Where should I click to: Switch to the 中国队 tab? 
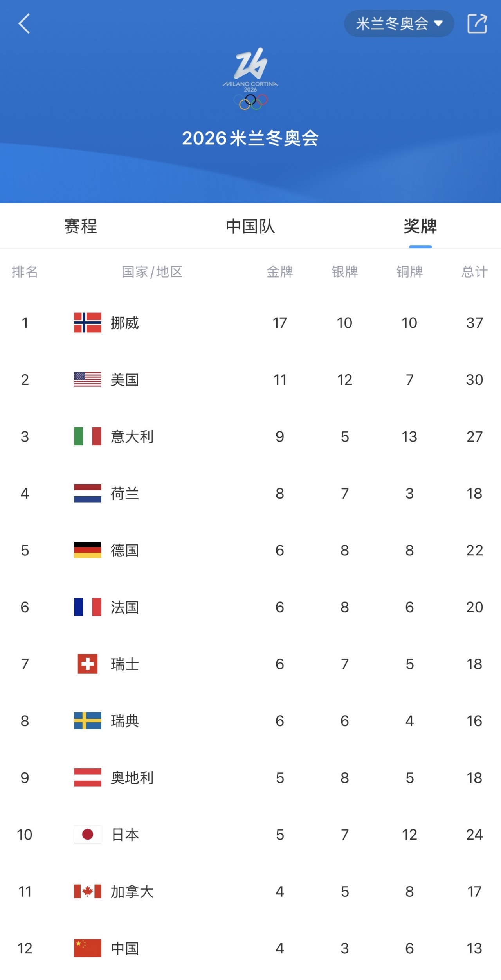[250, 226]
